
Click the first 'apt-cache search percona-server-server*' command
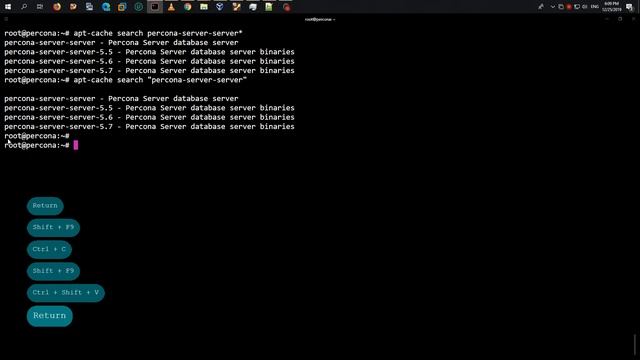pyautogui.click(x=158, y=33)
